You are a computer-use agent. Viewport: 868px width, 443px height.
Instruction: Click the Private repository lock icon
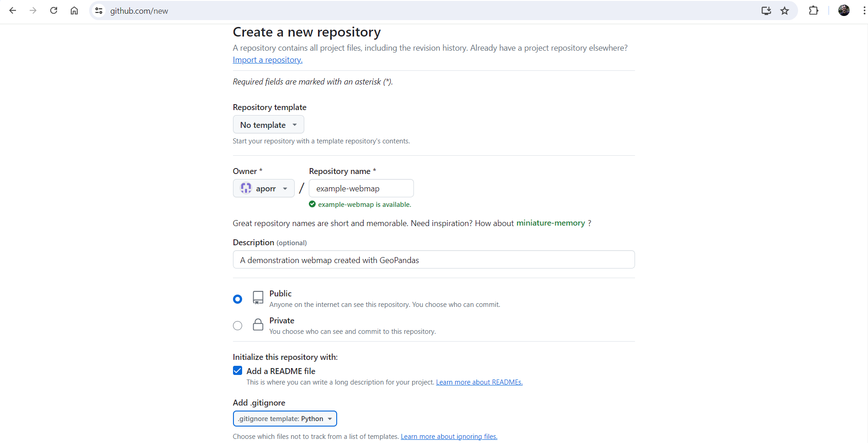(x=258, y=325)
